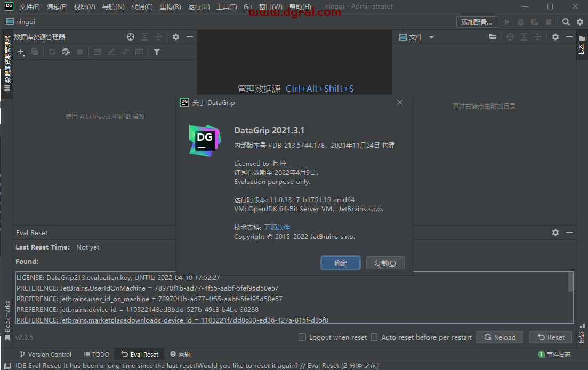Collapse all in database explorer header
588x370 pixels.
(158, 37)
